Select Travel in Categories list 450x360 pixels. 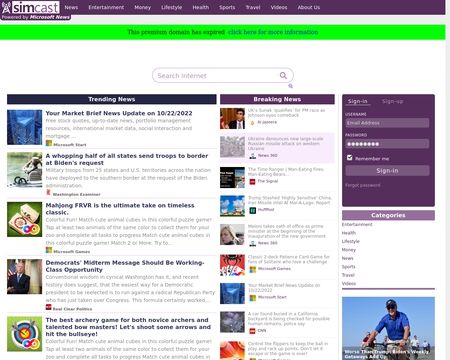pyautogui.click(x=348, y=275)
